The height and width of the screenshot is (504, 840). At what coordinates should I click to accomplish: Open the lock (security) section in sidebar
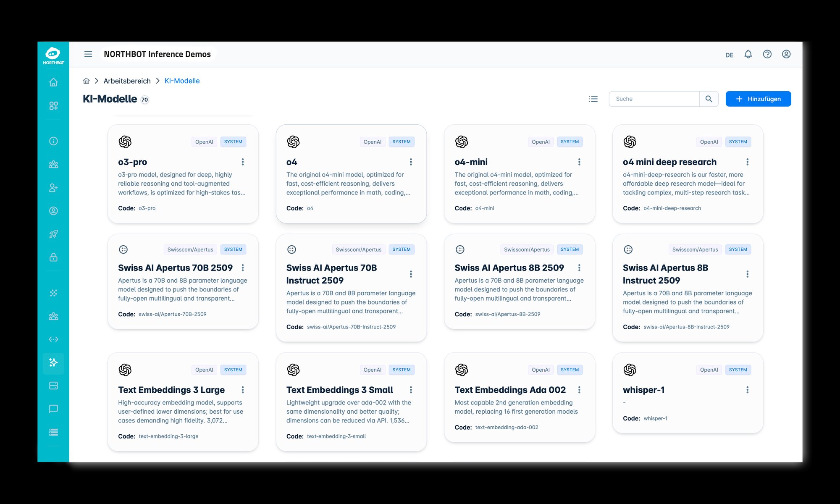click(x=53, y=257)
